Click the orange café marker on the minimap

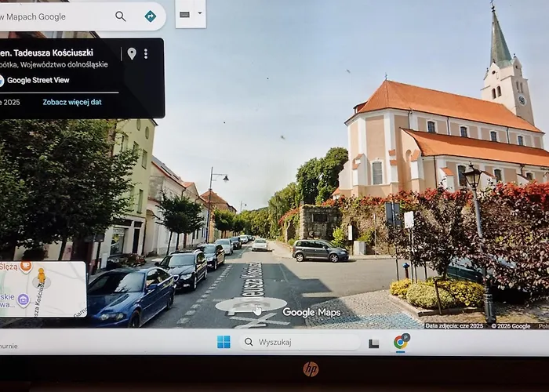click(x=26, y=267)
